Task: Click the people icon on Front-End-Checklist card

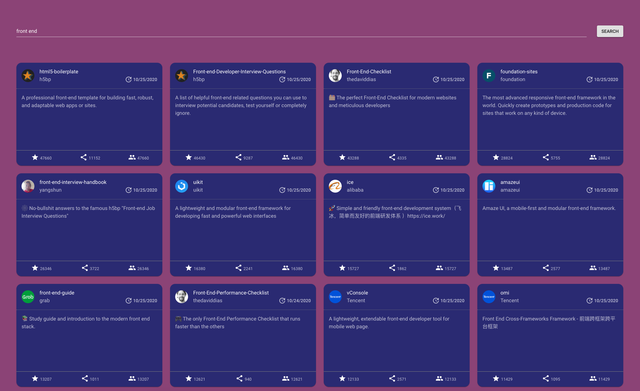Action: click(x=439, y=157)
